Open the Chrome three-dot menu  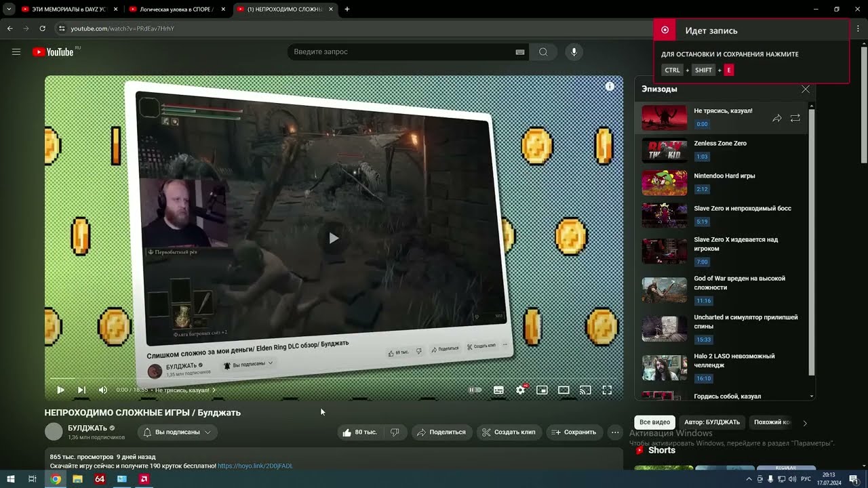858,28
